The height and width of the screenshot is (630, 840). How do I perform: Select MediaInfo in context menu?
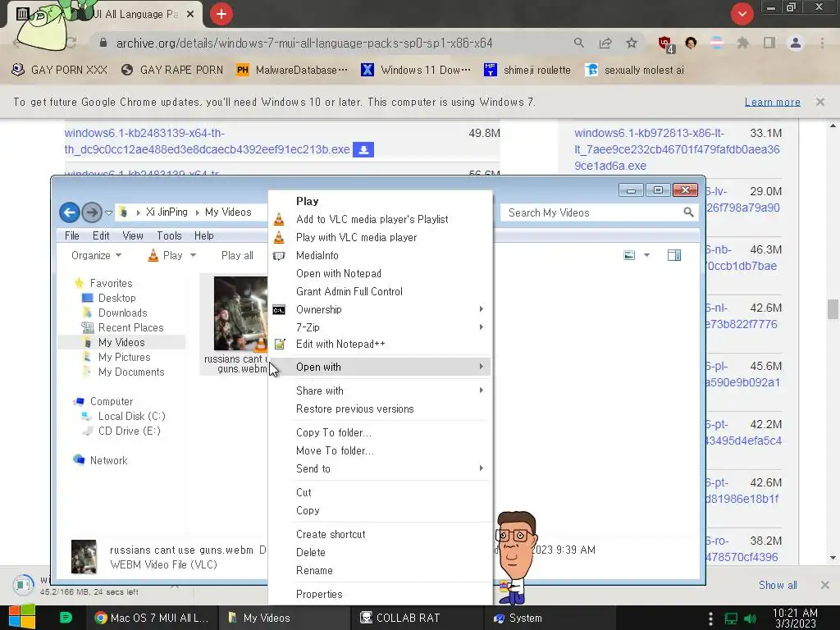point(380,256)
